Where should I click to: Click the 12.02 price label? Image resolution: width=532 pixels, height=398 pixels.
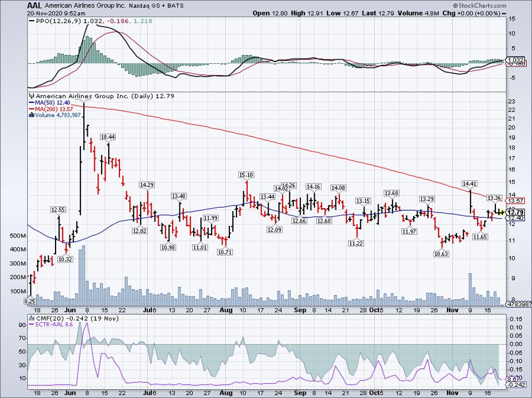140,231
